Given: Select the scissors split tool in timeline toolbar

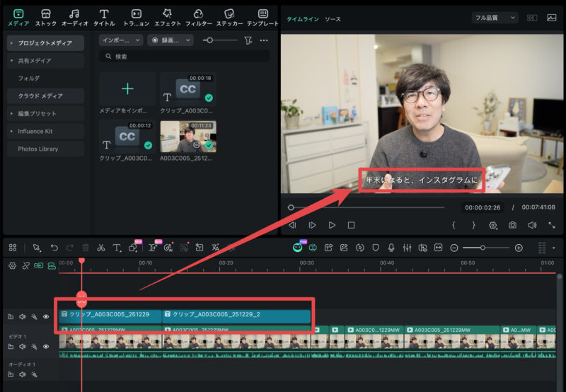Looking at the screenshot, I should [101, 248].
